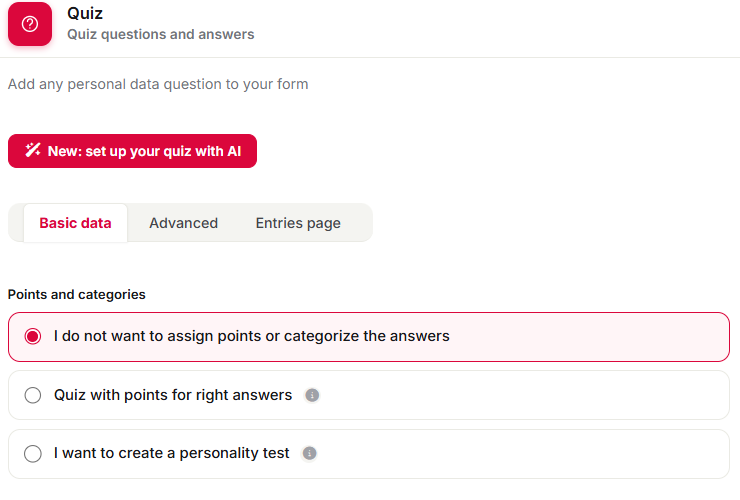Open info icon beside personality test option
This screenshot has height=500, width=740.
coord(309,453)
